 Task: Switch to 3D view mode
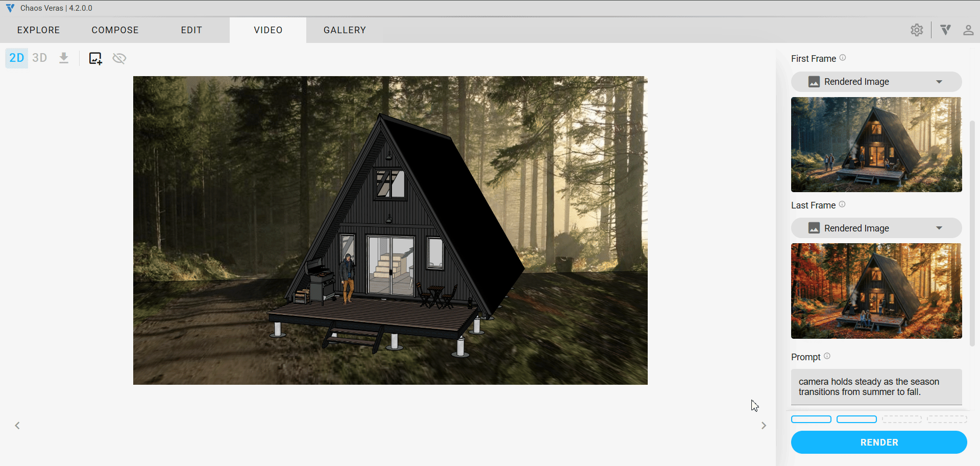[x=39, y=58]
